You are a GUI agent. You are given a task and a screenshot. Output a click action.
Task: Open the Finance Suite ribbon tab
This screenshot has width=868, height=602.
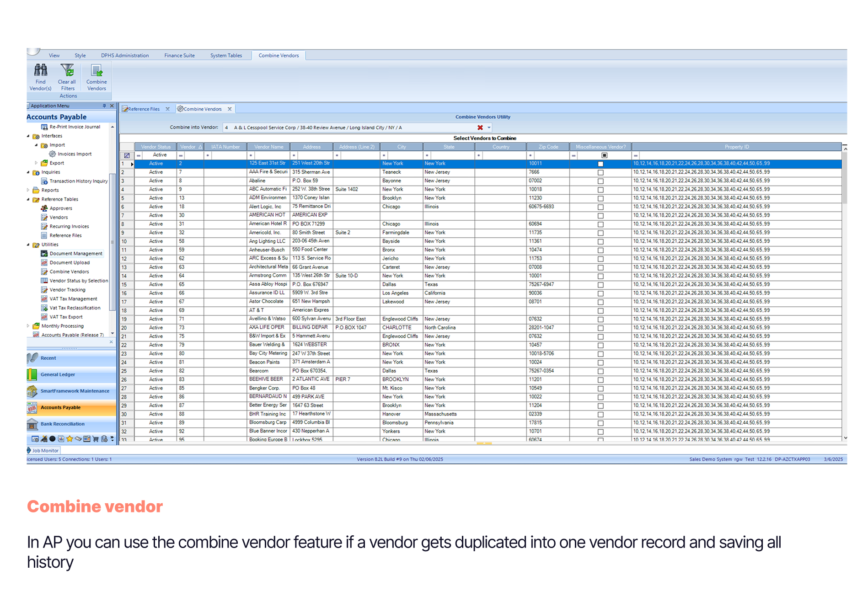[179, 55]
